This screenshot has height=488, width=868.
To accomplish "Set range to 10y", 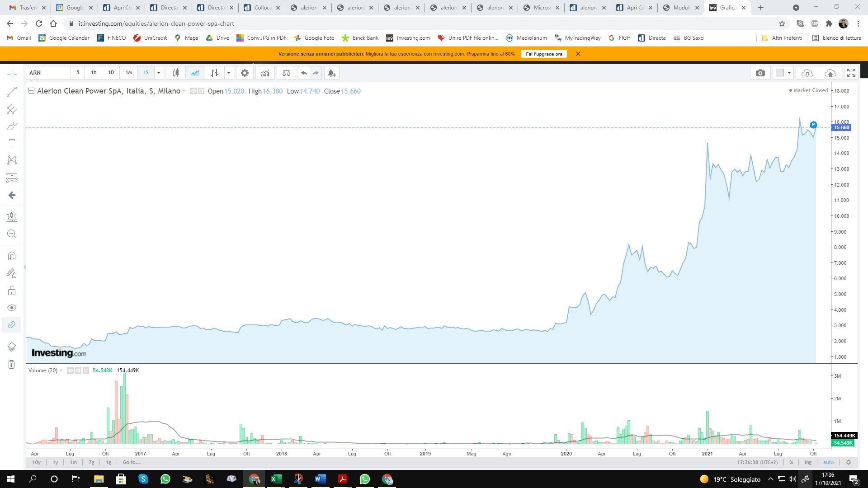I will click(x=37, y=462).
